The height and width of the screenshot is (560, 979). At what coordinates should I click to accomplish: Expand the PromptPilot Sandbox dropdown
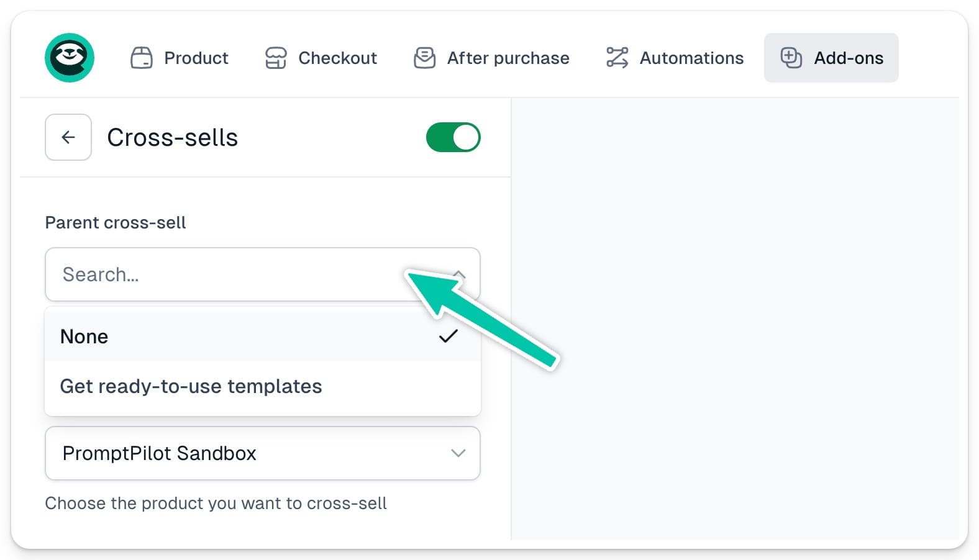(x=263, y=453)
